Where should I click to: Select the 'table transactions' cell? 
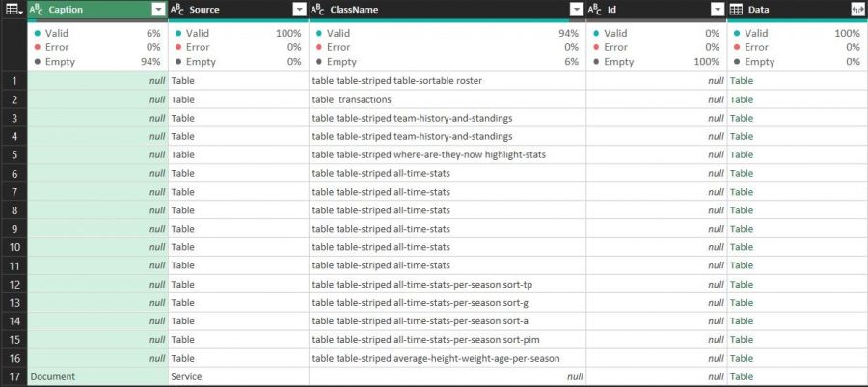[x=448, y=99]
